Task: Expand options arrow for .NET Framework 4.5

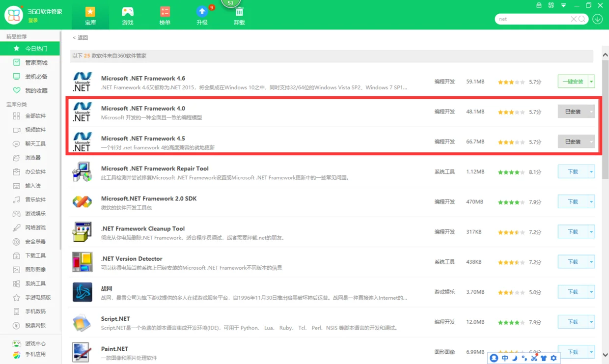Action: pos(592,141)
